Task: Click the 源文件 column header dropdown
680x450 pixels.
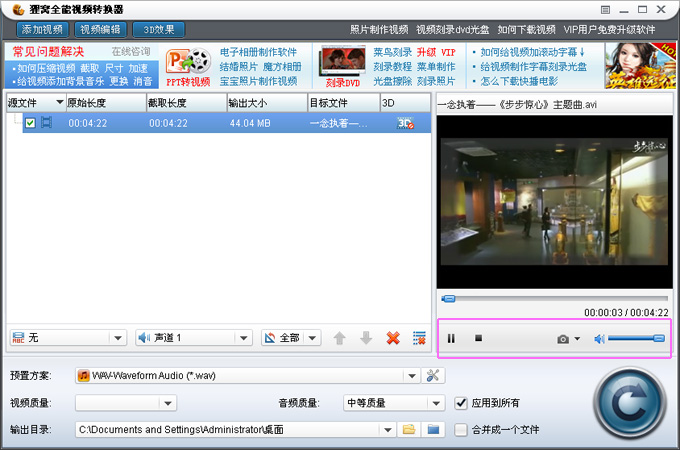Action: [60, 102]
